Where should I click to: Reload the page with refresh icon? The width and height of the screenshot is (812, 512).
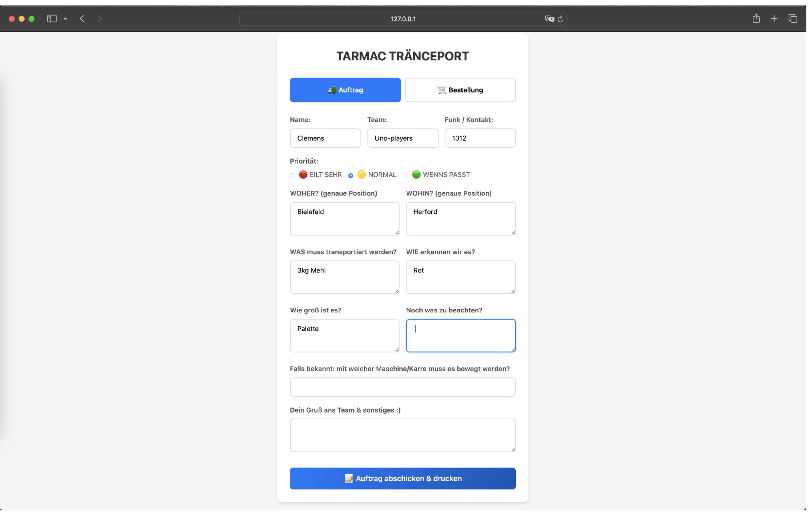[x=561, y=19]
